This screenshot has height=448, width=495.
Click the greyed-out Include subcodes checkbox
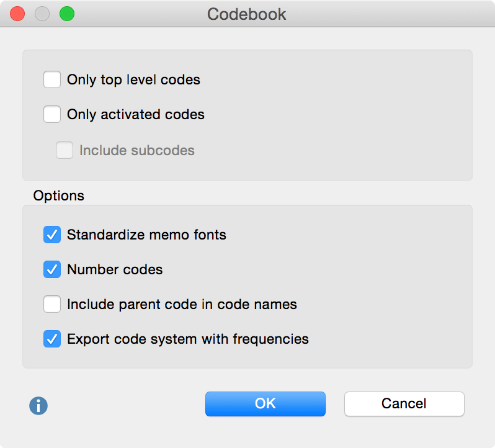[x=65, y=150]
